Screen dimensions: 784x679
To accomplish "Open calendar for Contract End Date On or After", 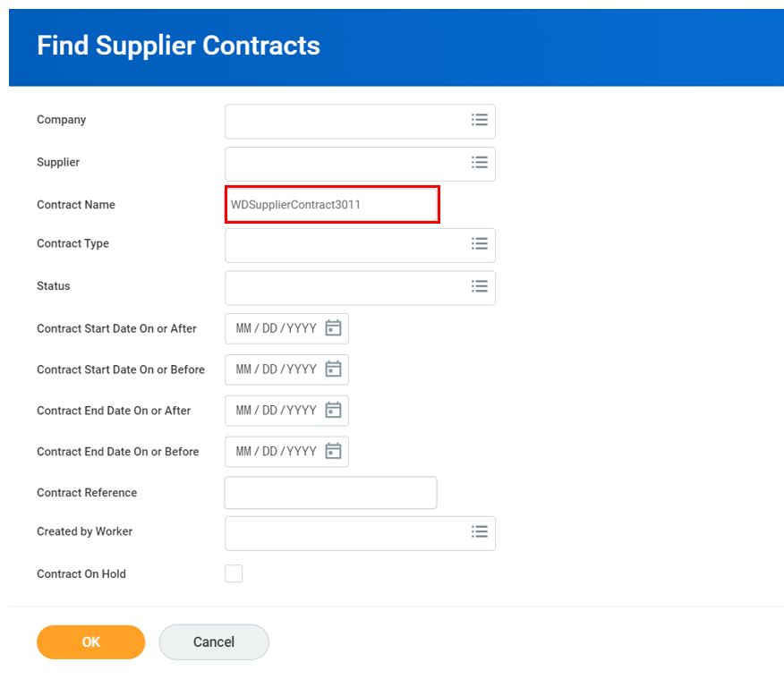I will tap(333, 411).
